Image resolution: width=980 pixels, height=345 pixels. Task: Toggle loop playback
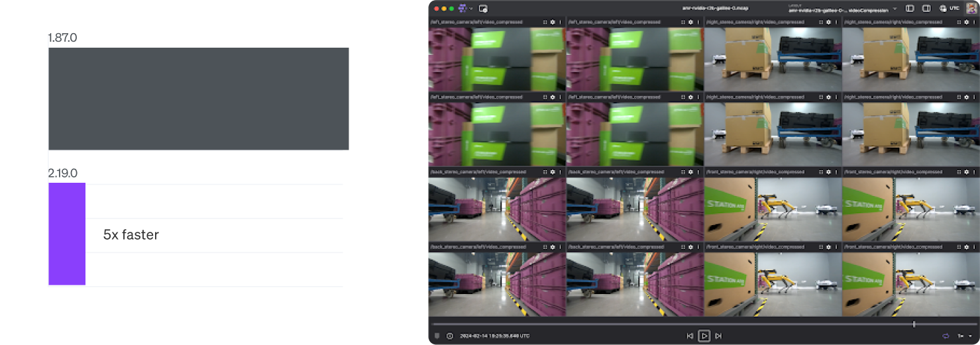coord(946,336)
